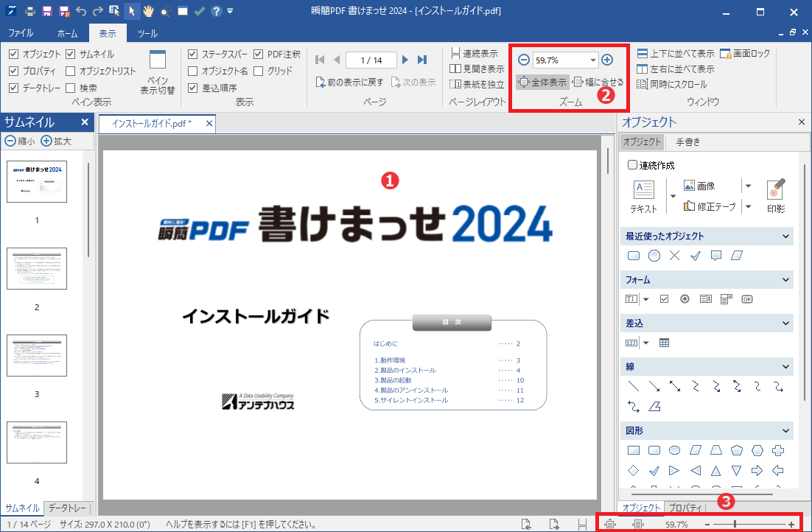Switch to the データトレー bottom tab

pyautogui.click(x=67, y=508)
